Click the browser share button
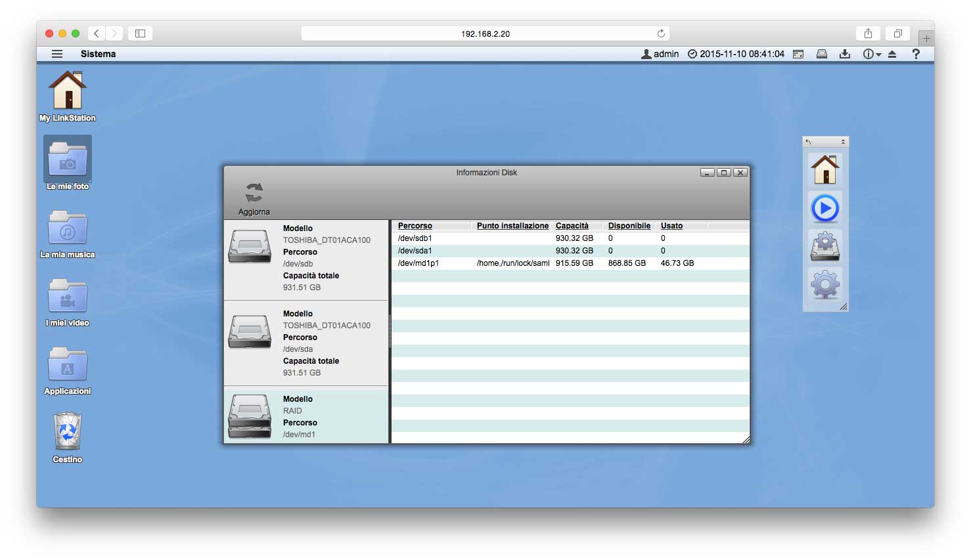This screenshot has height=560, width=971. pos(868,33)
